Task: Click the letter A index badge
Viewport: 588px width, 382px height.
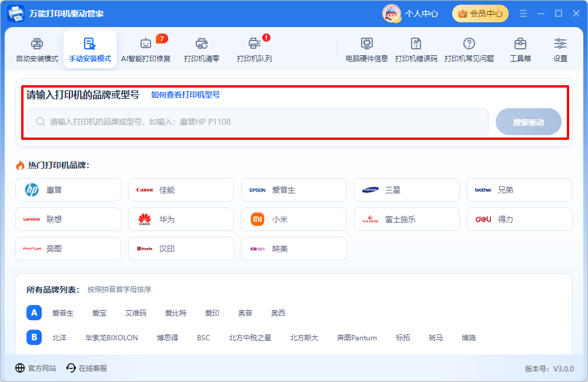Action: (34, 313)
